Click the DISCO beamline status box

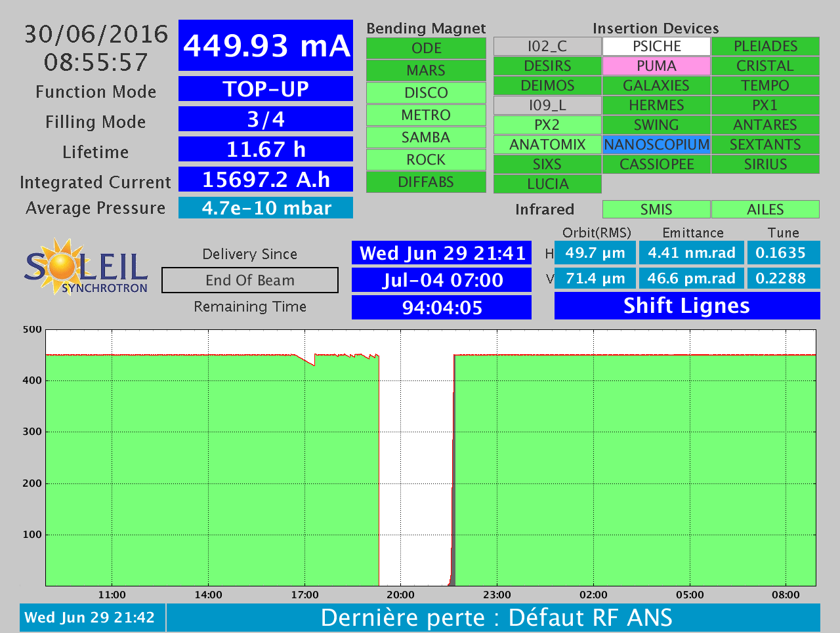[x=426, y=92]
